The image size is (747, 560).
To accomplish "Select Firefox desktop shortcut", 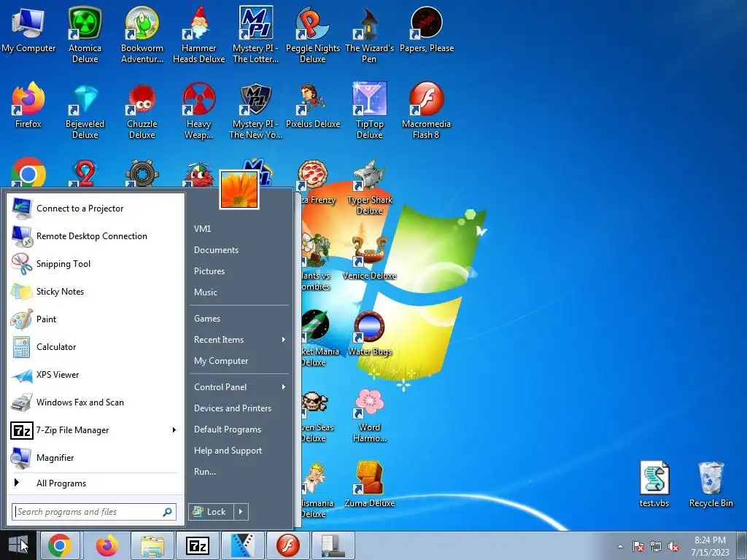I will coord(28,105).
